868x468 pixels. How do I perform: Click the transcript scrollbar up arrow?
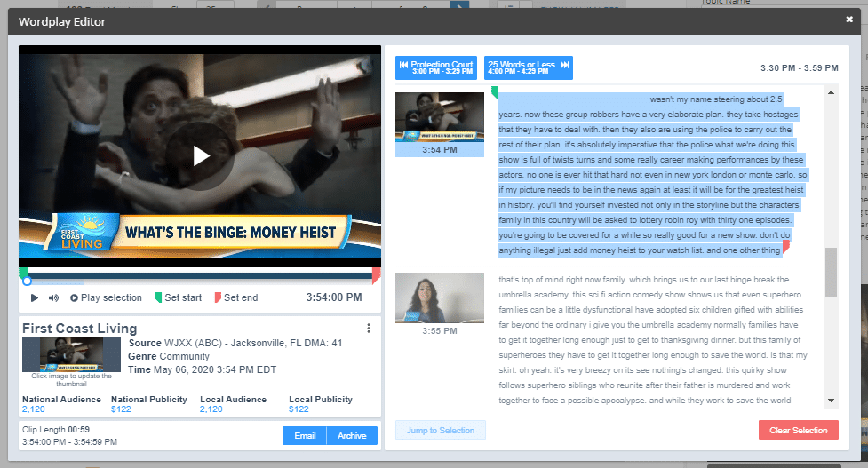click(831, 92)
